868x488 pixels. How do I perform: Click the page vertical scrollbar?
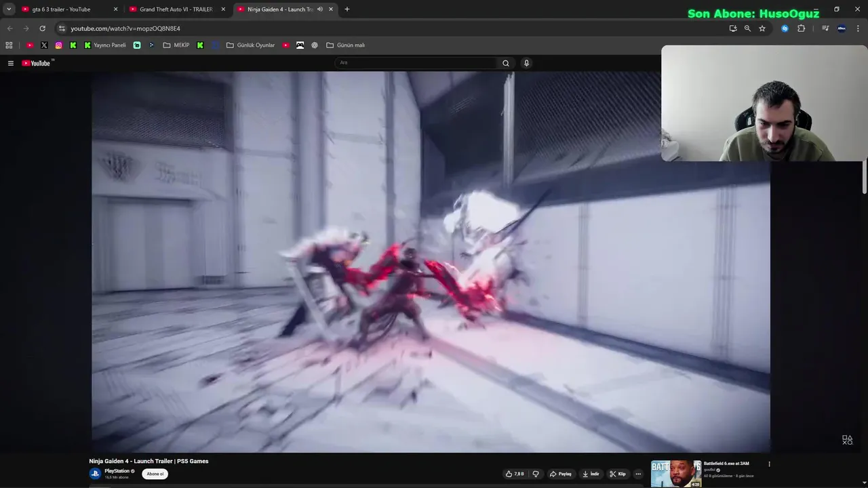click(865, 176)
